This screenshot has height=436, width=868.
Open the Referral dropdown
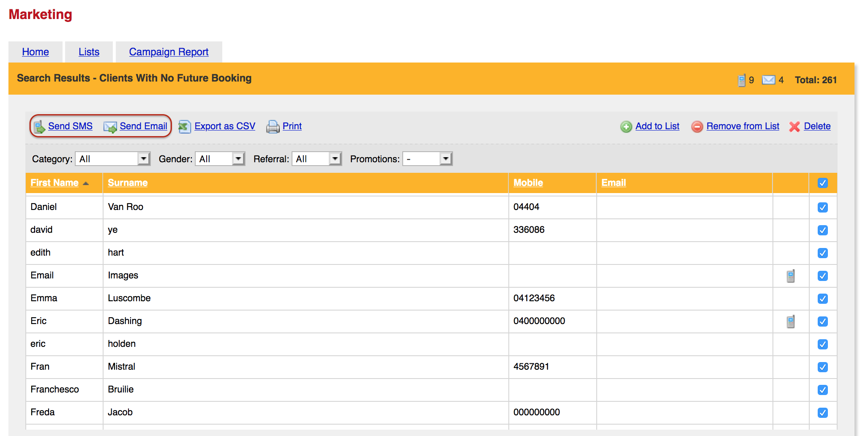[x=317, y=159]
